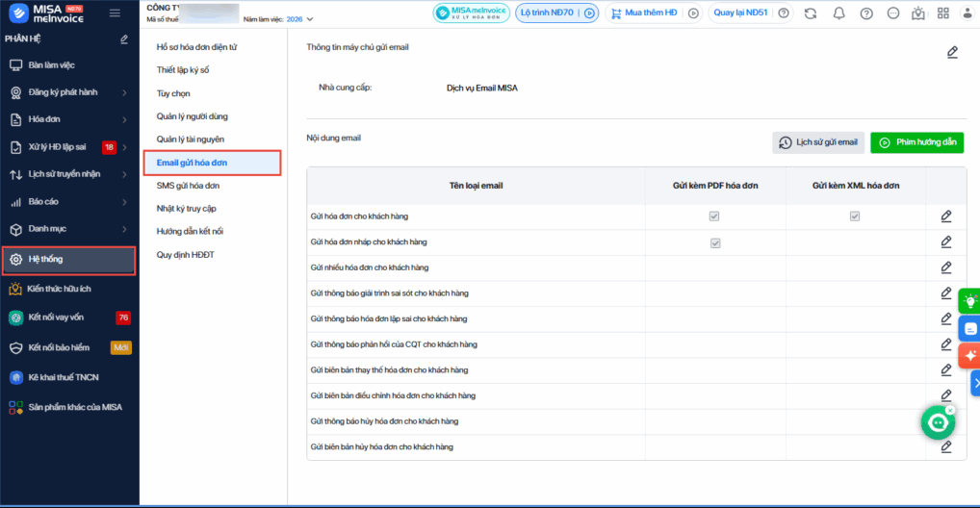Screen dimensions: 980x508
Task: Click the sync refresh icon in top bar
Action: [811, 13]
